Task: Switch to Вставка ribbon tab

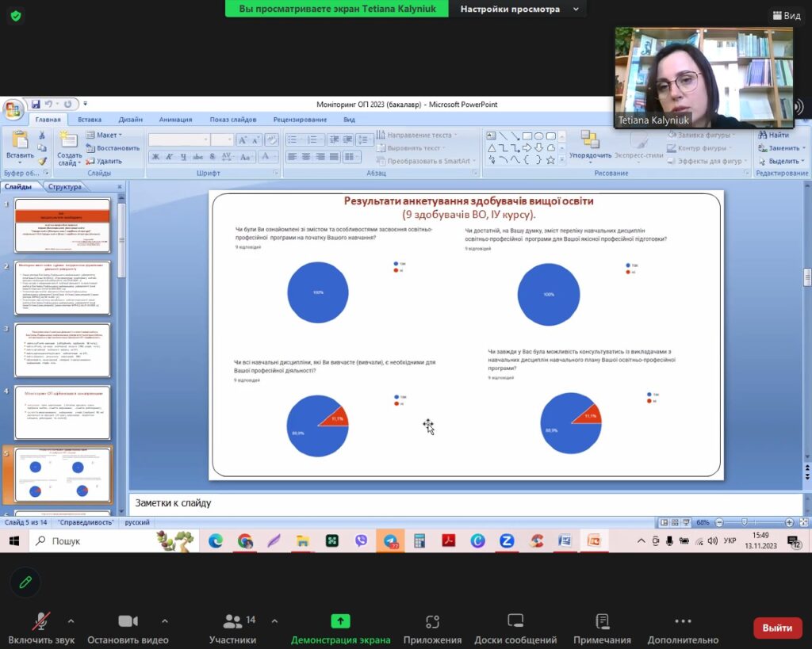Action: click(90, 120)
